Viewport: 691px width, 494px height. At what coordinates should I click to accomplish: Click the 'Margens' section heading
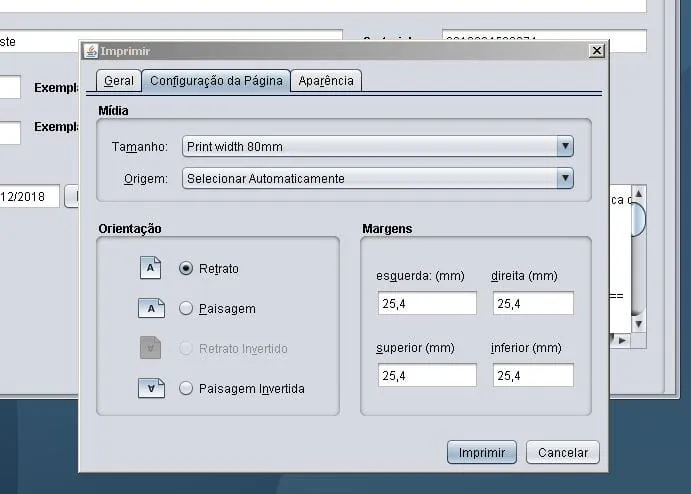pyautogui.click(x=387, y=229)
